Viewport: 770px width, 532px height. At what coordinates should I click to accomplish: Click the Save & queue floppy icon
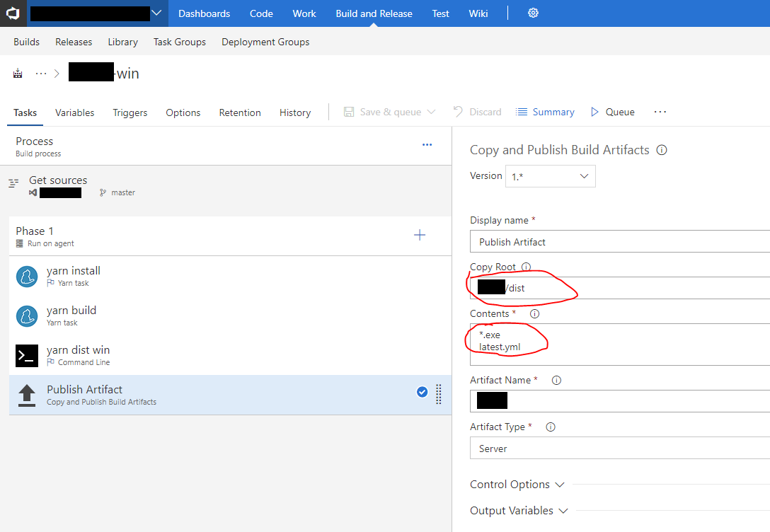pyautogui.click(x=349, y=112)
